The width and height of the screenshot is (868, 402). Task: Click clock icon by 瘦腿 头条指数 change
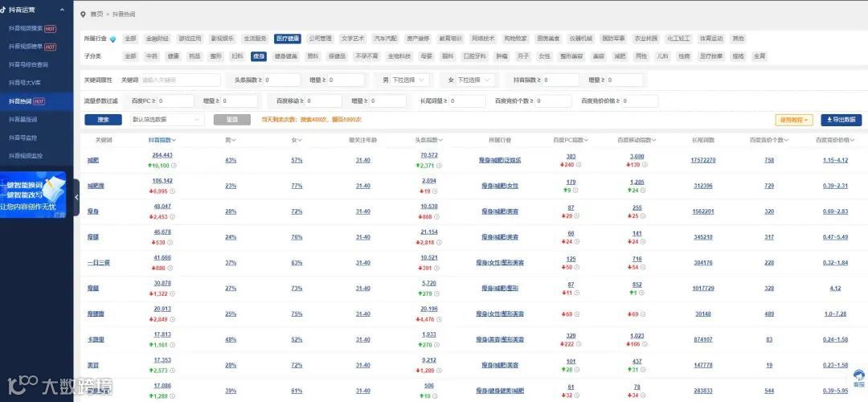point(437,293)
